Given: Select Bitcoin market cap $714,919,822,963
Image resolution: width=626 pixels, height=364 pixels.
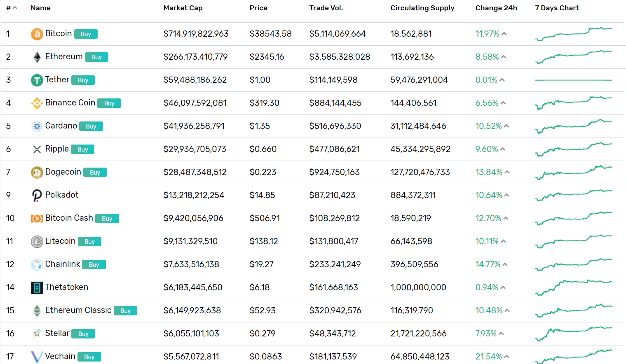Looking at the screenshot, I should pos(196,34).
